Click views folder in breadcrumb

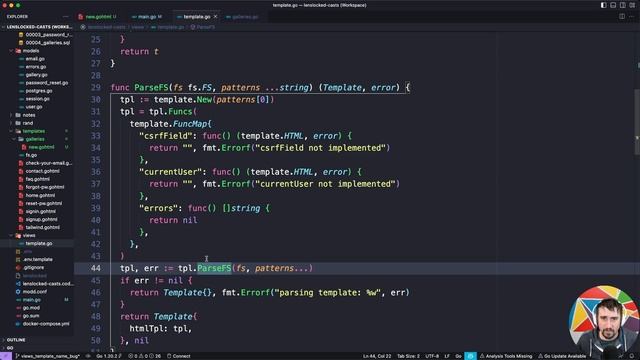[138, 27]
